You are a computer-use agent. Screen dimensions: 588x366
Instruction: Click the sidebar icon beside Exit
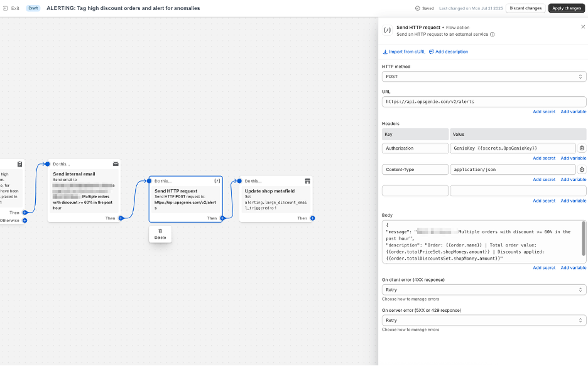tap(6, 8)
